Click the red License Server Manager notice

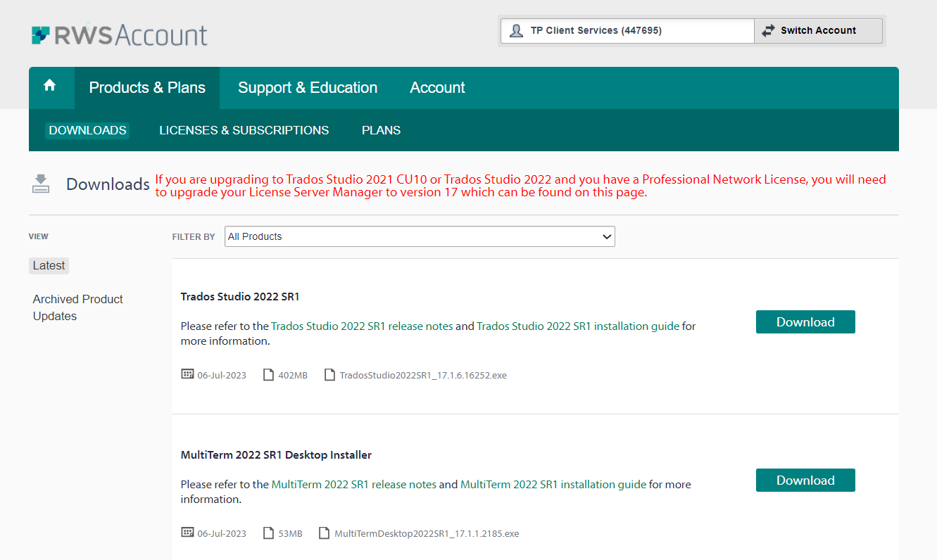(520, 186)
